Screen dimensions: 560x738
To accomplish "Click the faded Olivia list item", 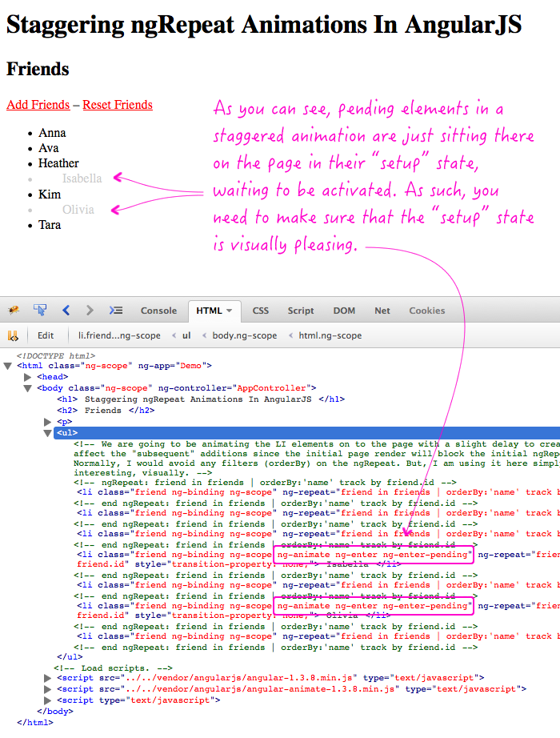I will (x=78, y=210).
